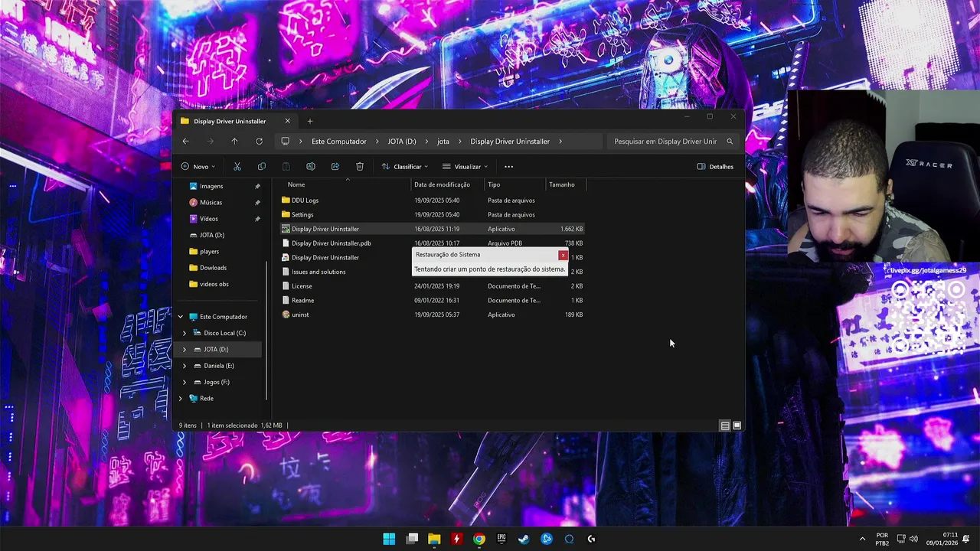Click the Refresh icon in Explorer
980x551 pixels.
[x=259, y=142]
